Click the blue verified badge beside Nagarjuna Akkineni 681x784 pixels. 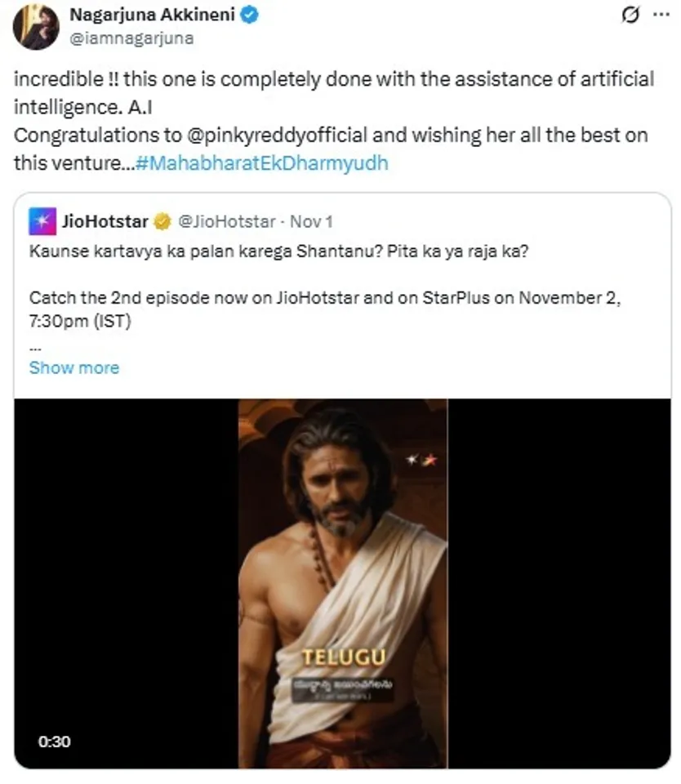[247, 14]
